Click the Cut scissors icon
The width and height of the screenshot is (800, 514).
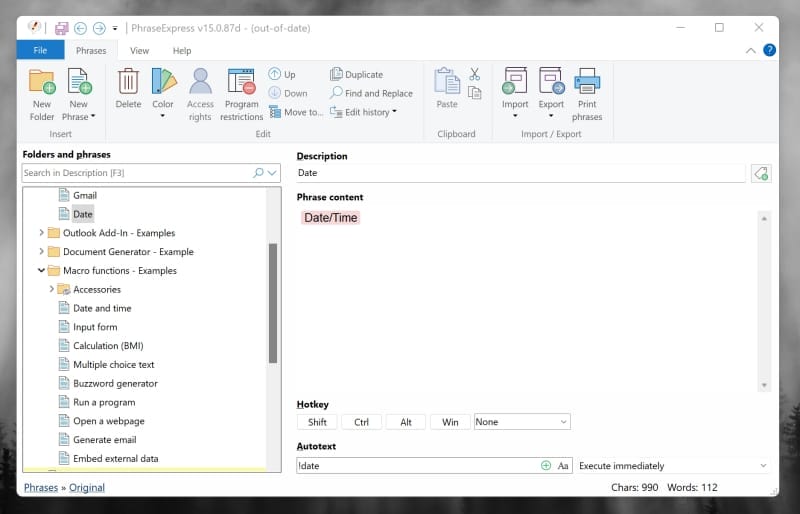coord(474,74)
